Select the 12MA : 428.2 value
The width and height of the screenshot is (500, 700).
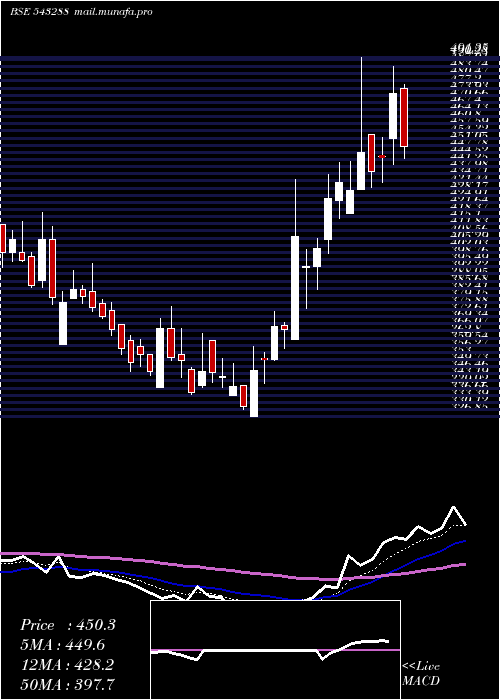67,665
